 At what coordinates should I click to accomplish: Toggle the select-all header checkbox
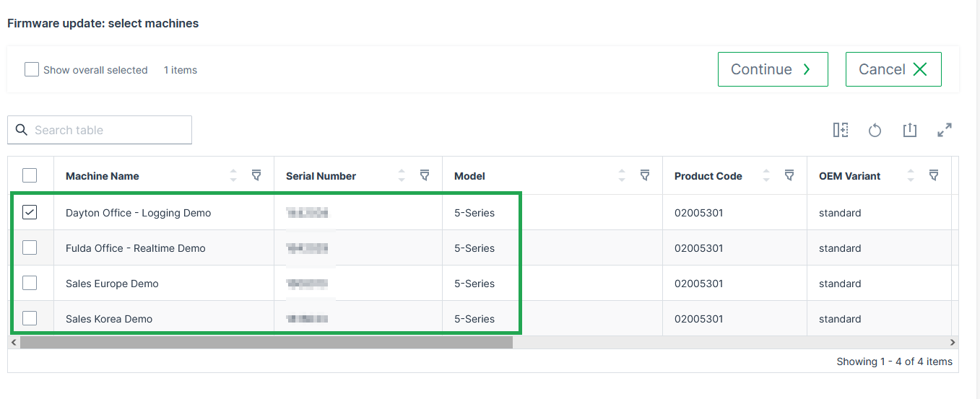(30, 175)
